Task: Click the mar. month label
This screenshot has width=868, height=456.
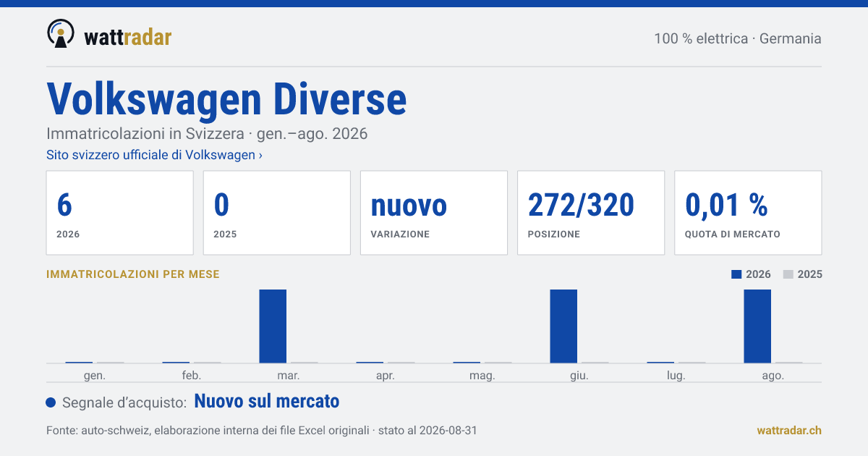Action: coord(289,376)
